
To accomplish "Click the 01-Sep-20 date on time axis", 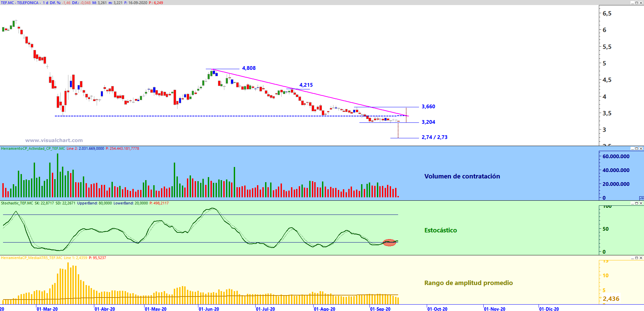I will 380,309.
